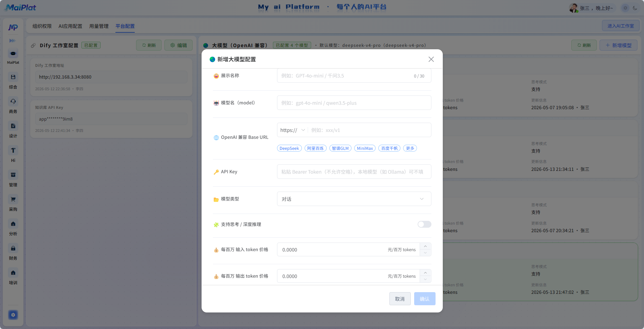Choose the 阿里百炼 URL preset
Image resolution: width=644 pixels, height=329 pixels.
click(315, 148)
